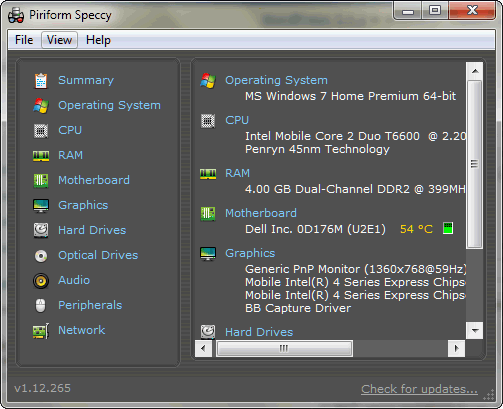503x409 pixels.
Task: Click the vertical scrollbar up arrow
Action: tap(475, 71)
